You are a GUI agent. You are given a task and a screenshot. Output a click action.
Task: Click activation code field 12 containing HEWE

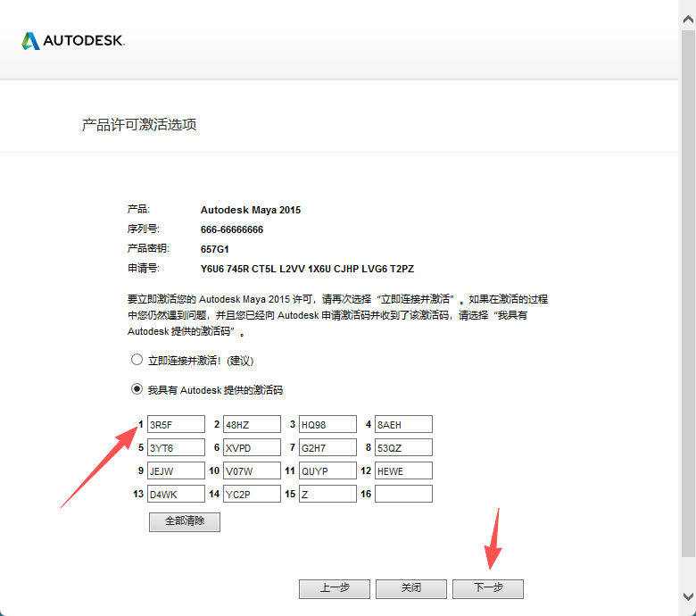coord(404,470)
